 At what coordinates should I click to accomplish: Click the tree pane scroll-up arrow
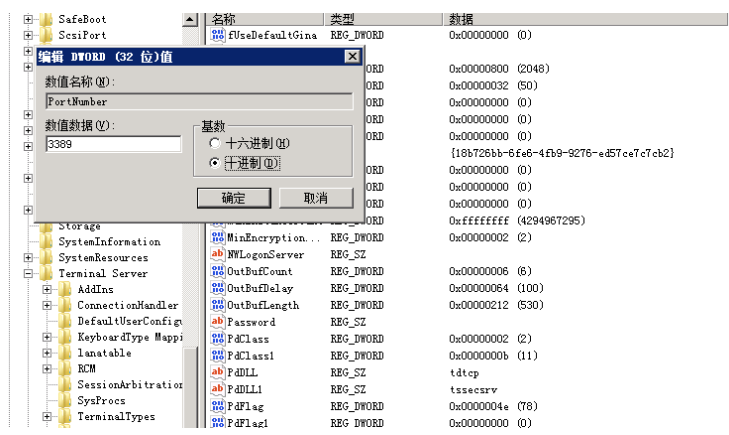pos(190,20)
